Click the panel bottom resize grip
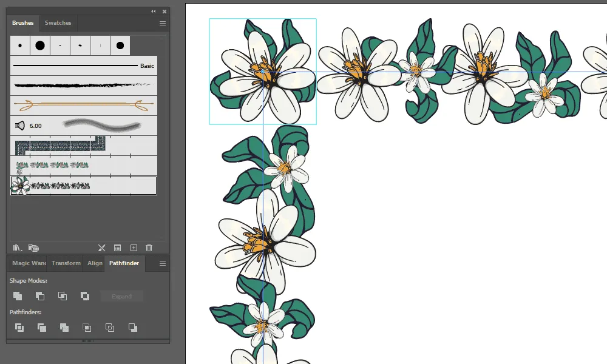 click(x=88, y=341)
